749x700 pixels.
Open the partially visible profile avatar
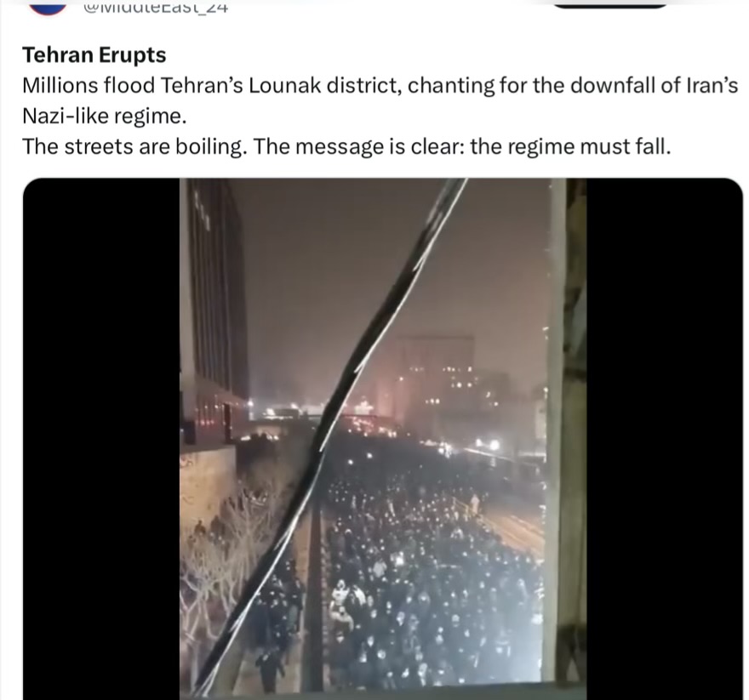click(x=48, y=7)
